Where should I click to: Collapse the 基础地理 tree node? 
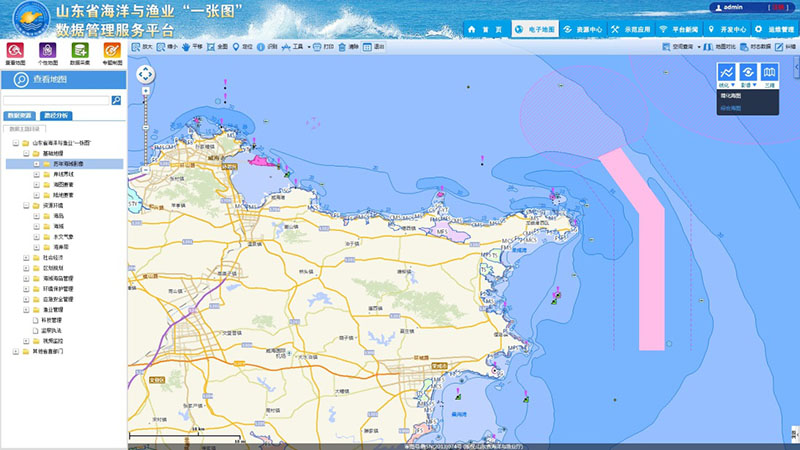pyautogui.click(x=26, y=154)
